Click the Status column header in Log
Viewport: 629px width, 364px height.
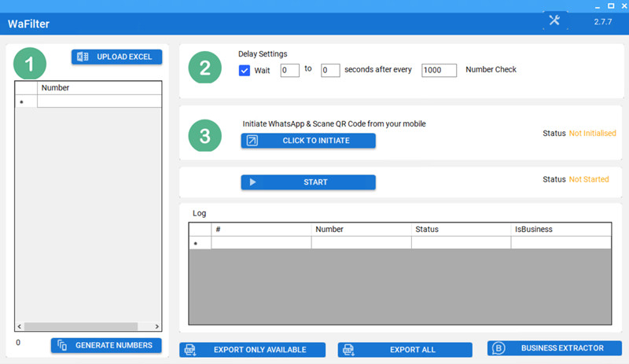coord(461,229)
